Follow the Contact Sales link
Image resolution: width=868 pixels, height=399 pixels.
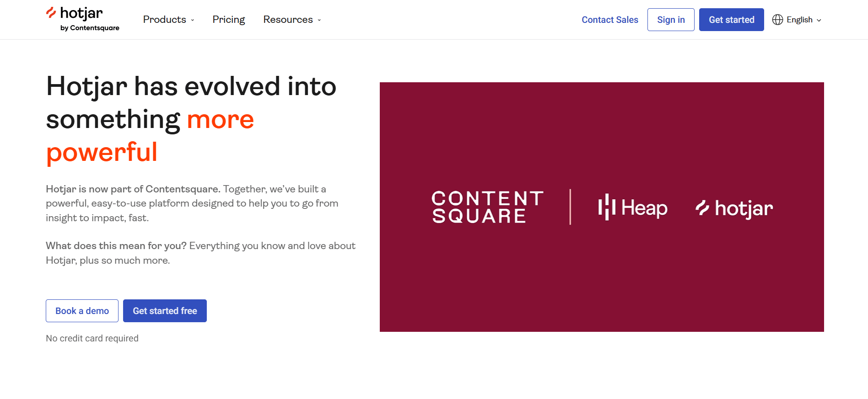(x=609, y=20)
